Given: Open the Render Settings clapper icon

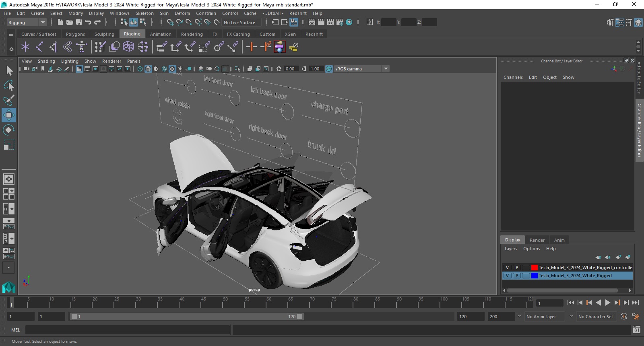Looking at the screenshot, I should click(x=340, y=23).
